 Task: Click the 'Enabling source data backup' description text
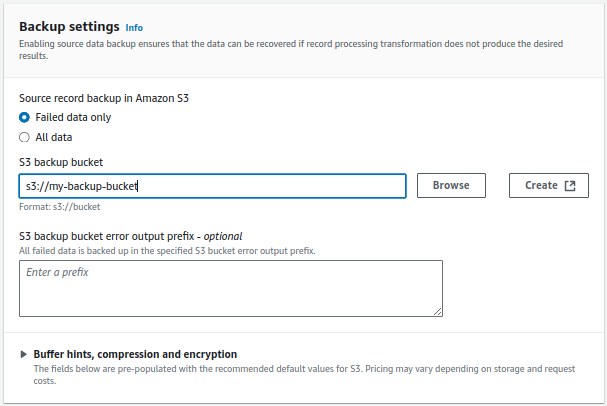291,50
